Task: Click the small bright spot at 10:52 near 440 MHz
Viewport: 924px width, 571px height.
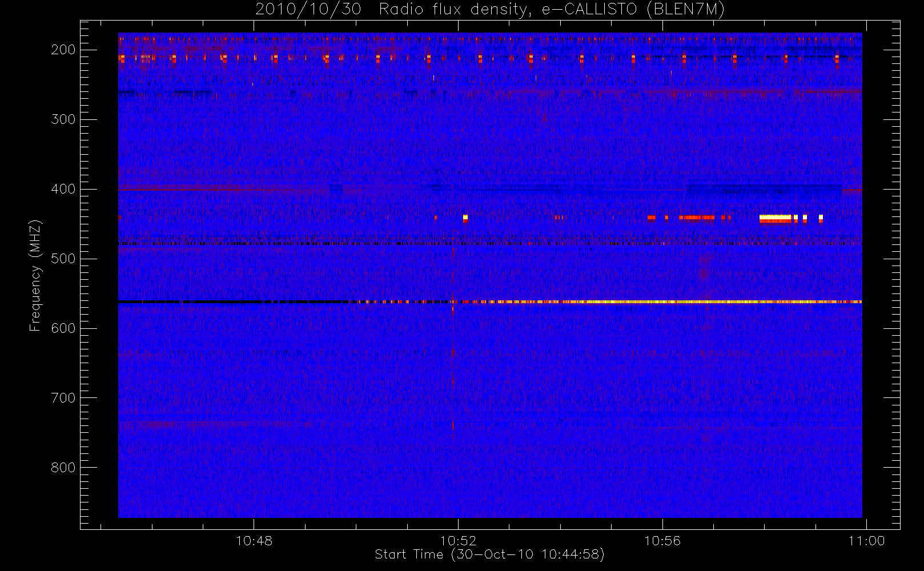Action: (x=465, y=218)
